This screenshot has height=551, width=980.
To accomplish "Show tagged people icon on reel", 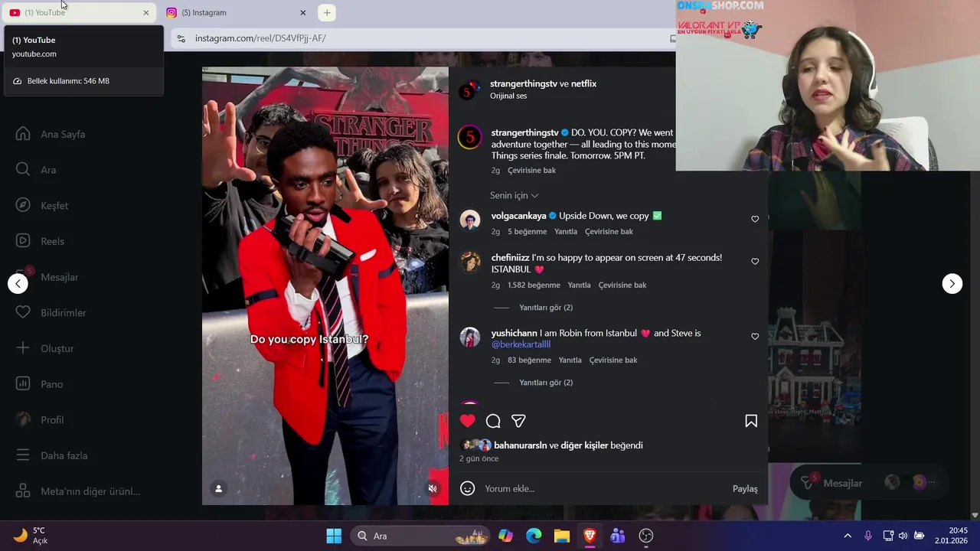I will (218, 488).
